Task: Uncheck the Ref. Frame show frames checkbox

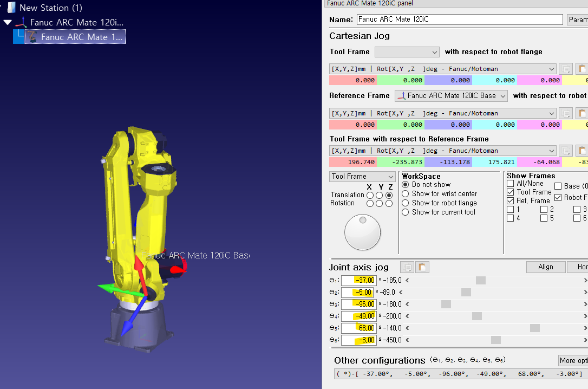Action: point(511,200)
